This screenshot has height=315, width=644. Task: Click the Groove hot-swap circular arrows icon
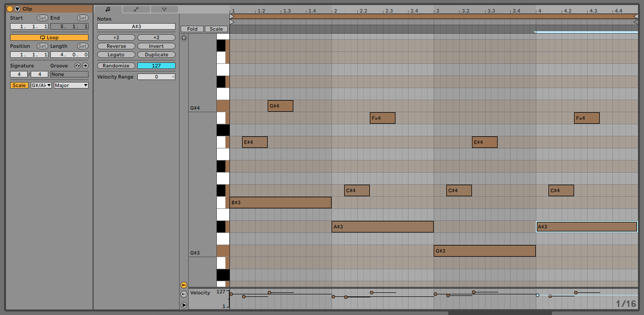(78, 65)
